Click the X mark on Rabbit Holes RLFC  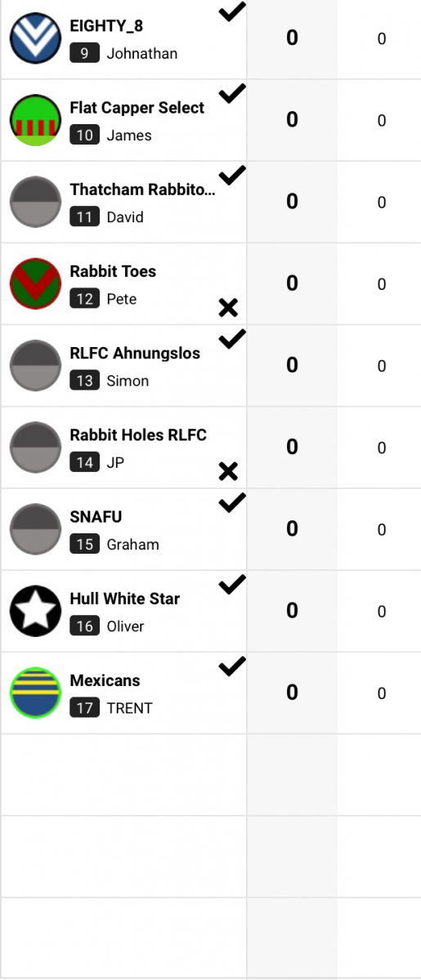(228, 471)
